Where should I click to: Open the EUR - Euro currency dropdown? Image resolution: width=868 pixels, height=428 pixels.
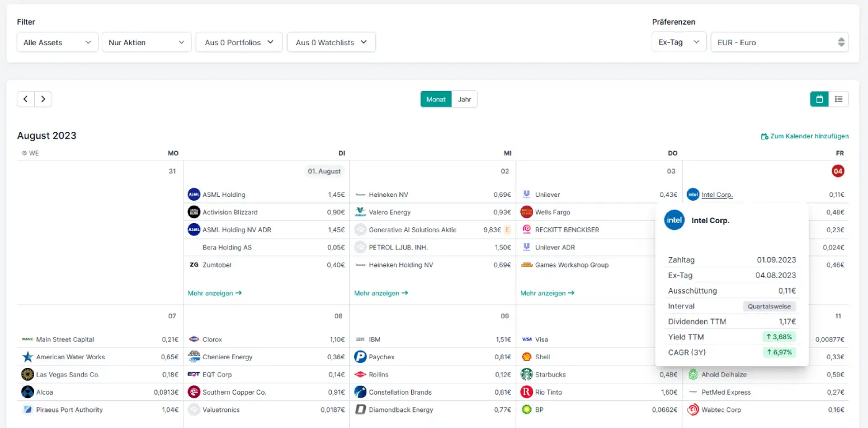tap(779, 42)
